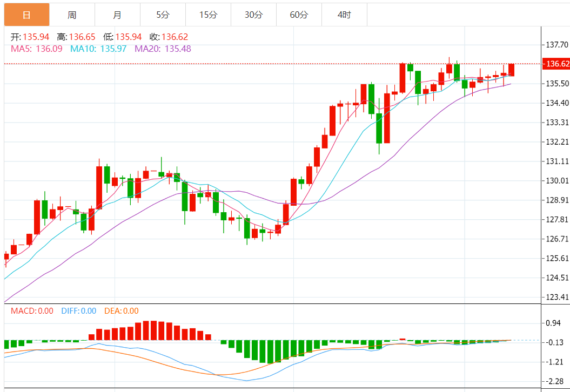
Task: Open the 4时 interval tab
Action: tap(345, 15)
